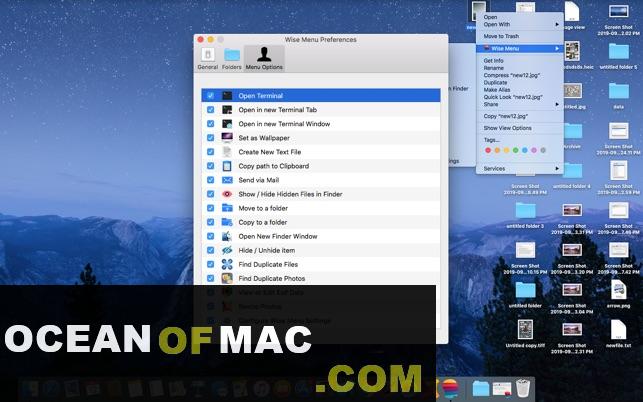Toggle the Copy path to Clipboard checkbox
This screenshot has width=643, height=402.
pos(210,166)
